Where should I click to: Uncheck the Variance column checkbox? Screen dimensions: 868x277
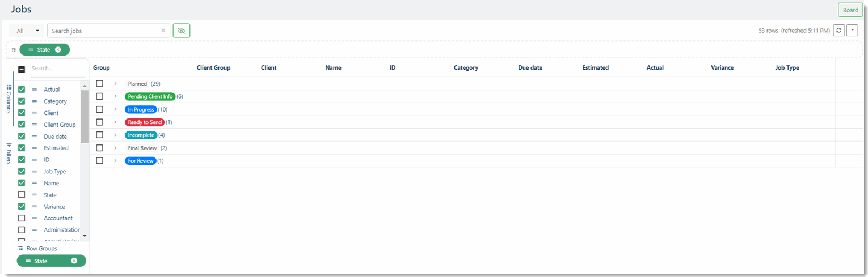coord(22,207)
